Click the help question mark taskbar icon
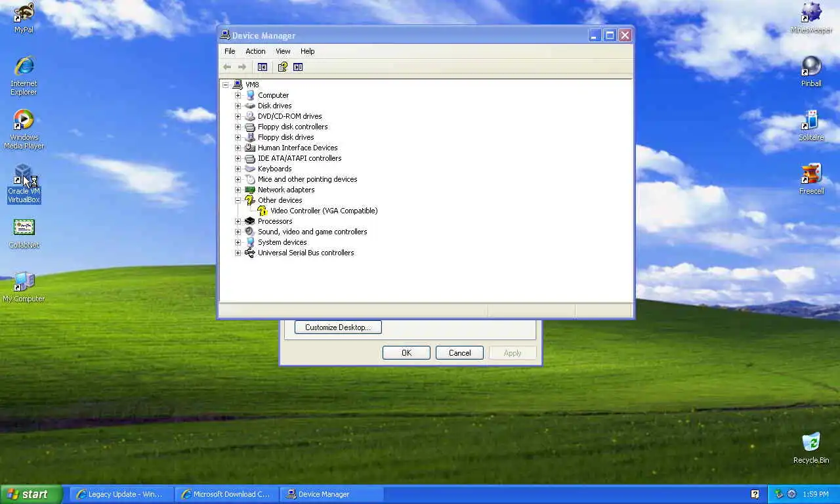The width and height of the screenshot is (840, 504). 755,494
